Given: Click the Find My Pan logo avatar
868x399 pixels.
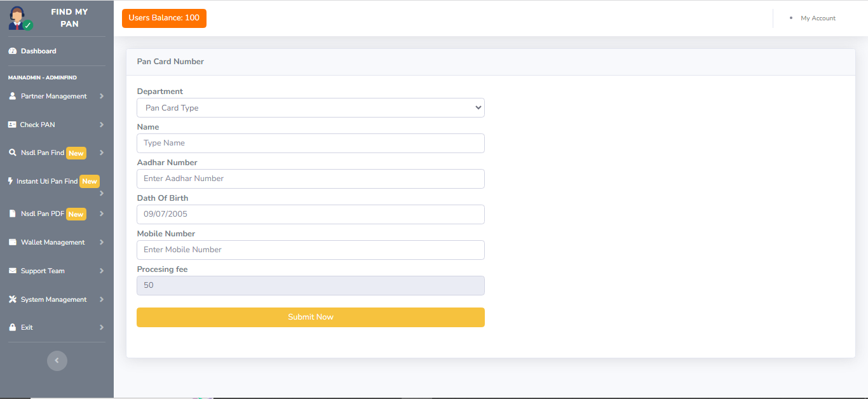Looking at the screenshot, I should click(x=20, y=18).
